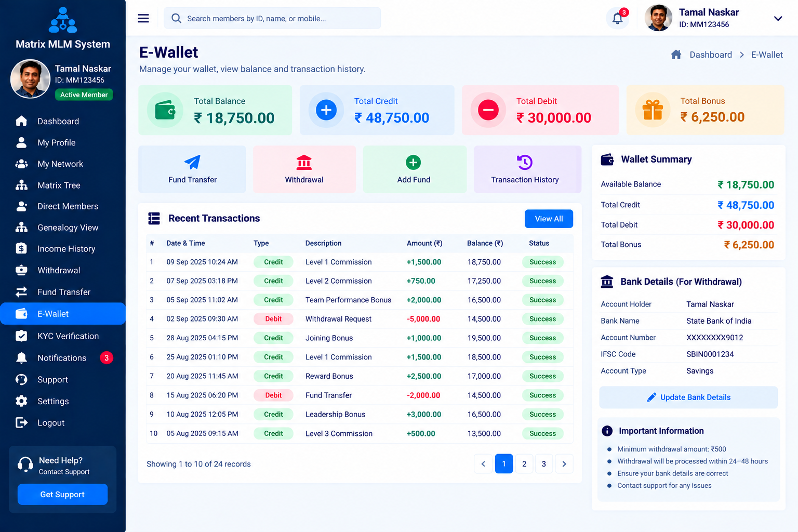Open Matrix Tree in the sidebar

tap(63, 185)
